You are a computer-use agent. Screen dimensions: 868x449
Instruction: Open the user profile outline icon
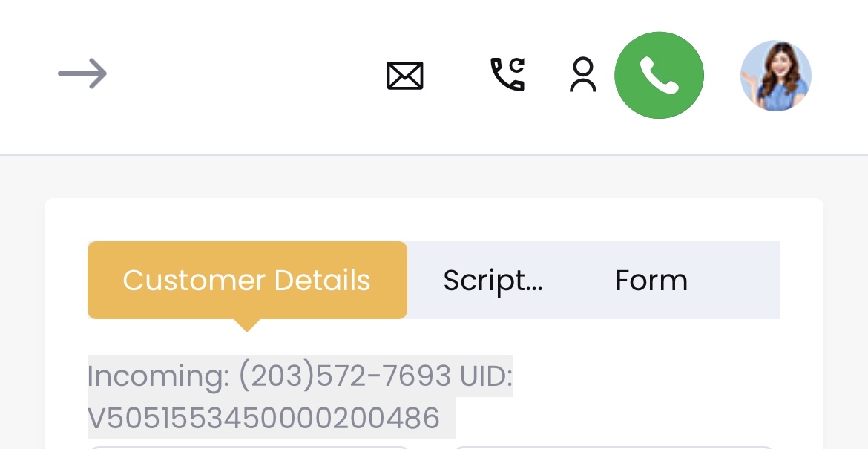(583, 75)
